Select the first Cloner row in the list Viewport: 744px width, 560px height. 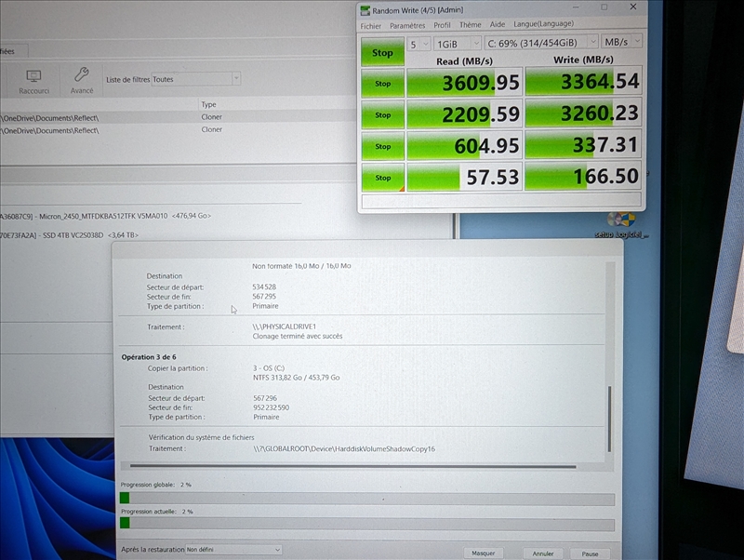pos(178,117)
